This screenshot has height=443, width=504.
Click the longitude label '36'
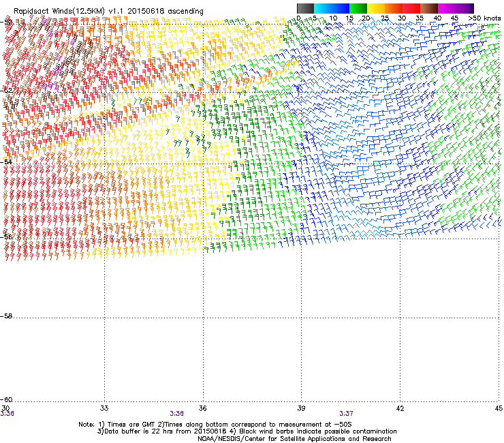click(202, 408)
